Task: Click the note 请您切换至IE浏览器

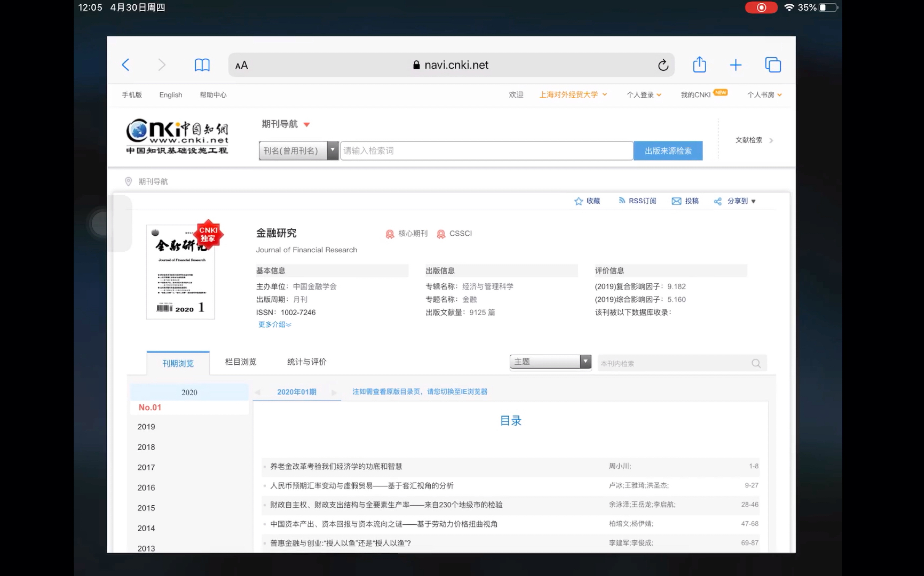Action: 457,392
